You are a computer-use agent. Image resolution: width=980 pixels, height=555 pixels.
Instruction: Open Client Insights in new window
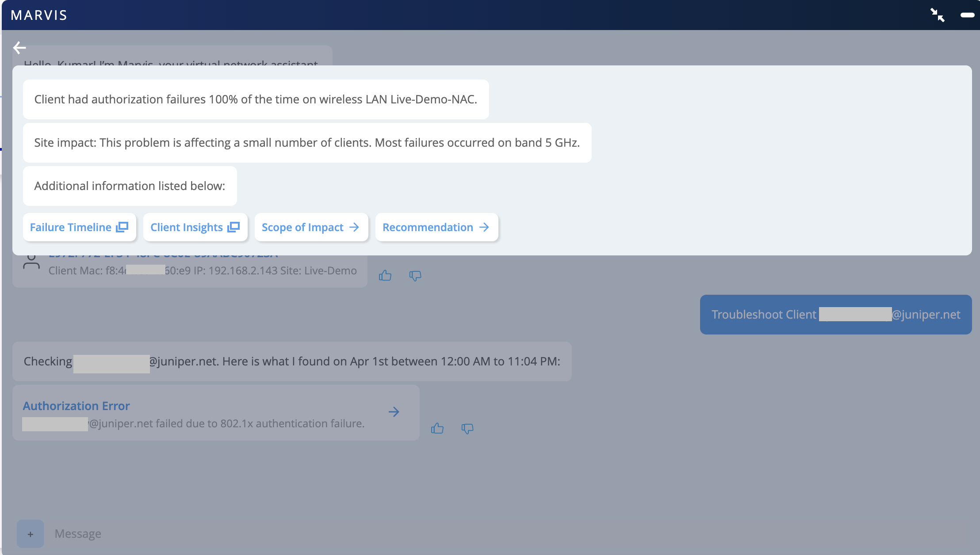[195, 227]
